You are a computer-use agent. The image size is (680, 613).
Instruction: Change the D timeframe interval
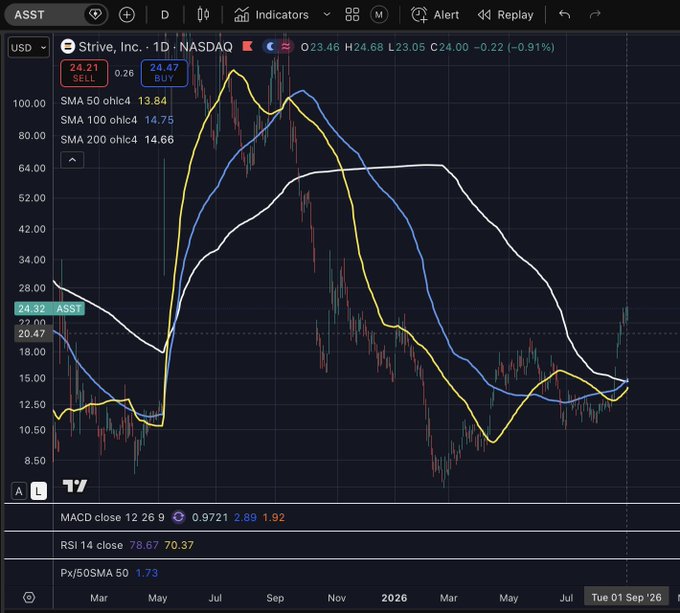165,15
